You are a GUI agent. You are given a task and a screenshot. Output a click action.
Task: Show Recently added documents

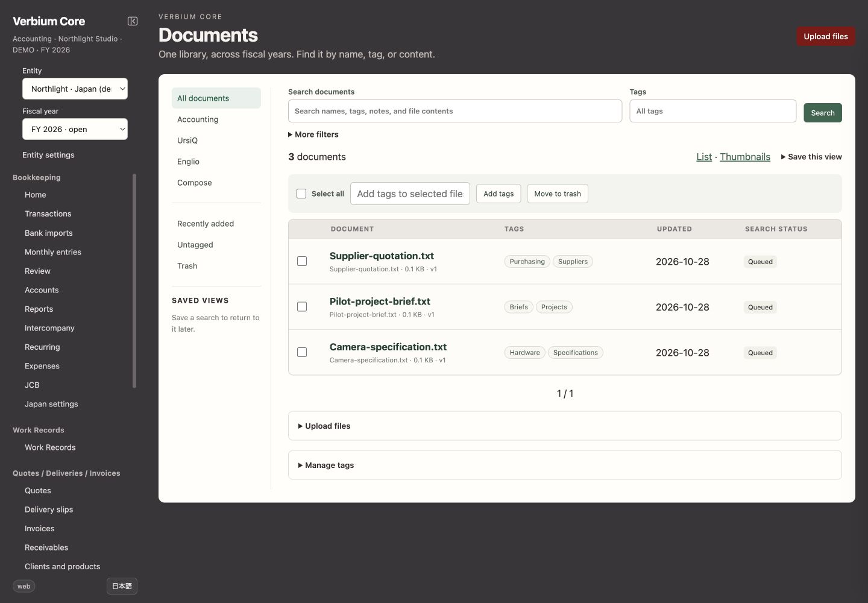click(216, 224)
